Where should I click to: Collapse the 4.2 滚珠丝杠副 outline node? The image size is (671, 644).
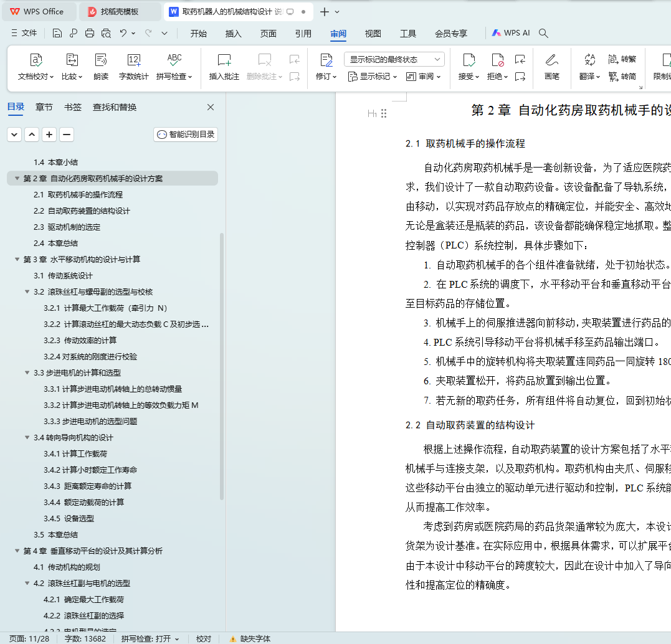(27, 583)
